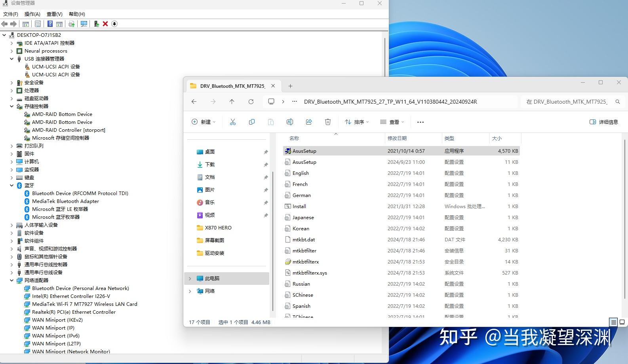Click red X Uninstall device icon
The width and height of the screenshot is (628, 364).
point(105,24)
